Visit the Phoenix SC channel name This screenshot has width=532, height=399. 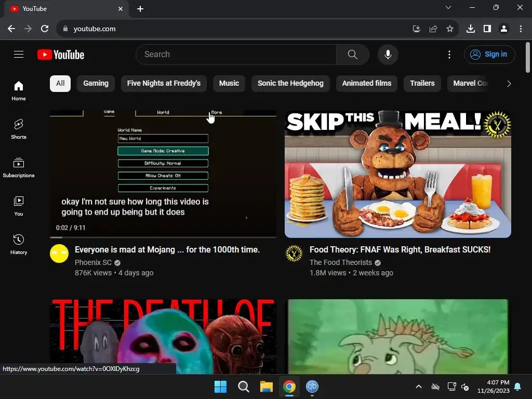coord(93,262)
